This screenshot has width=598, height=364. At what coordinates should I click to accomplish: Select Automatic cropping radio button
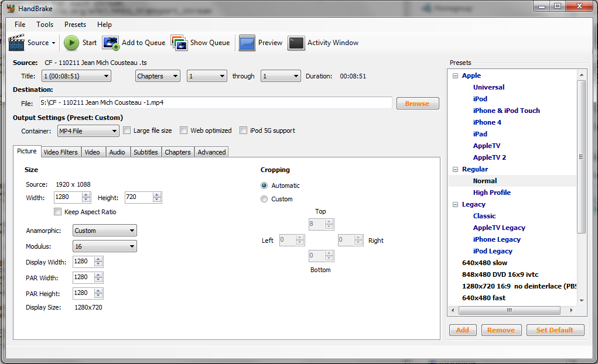pos(264,186)
